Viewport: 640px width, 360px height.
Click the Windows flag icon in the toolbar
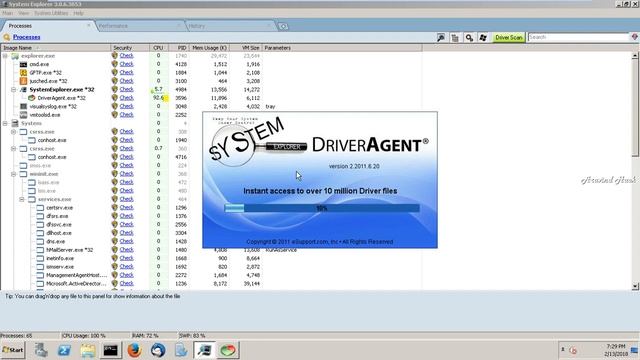[483, 38]
